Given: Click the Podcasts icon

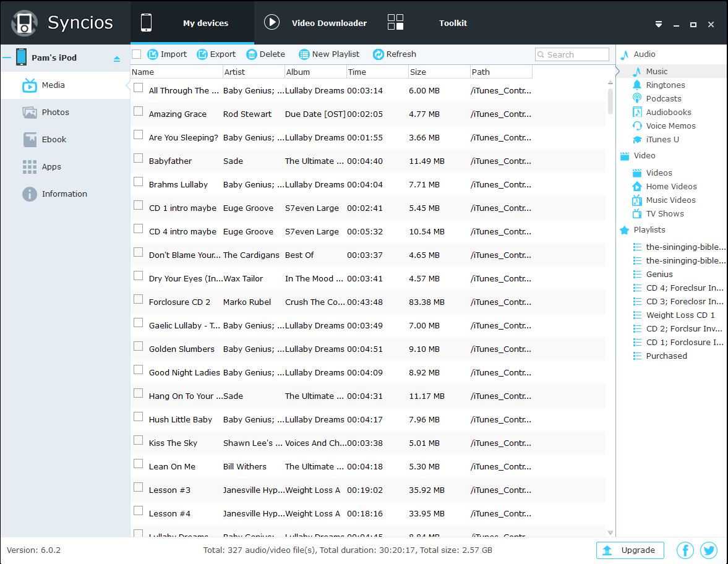Looking at the screenshot, I should click(x=637, y=98).
